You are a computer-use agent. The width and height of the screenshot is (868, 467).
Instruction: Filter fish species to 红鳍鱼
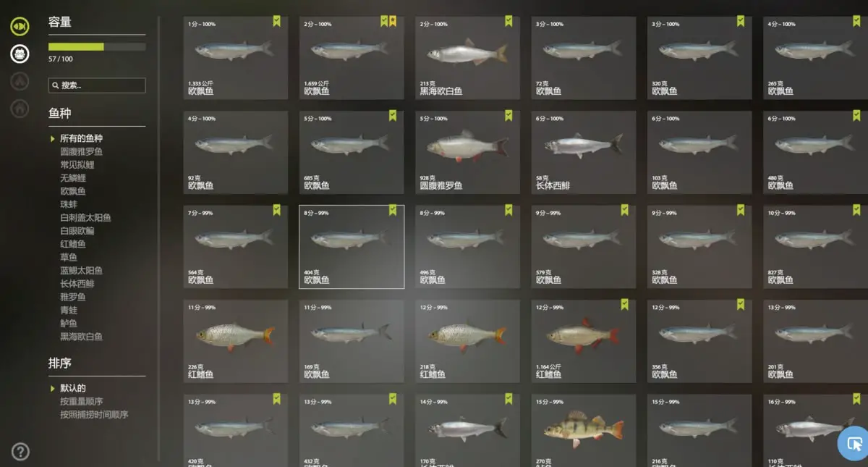pos(73,244)
